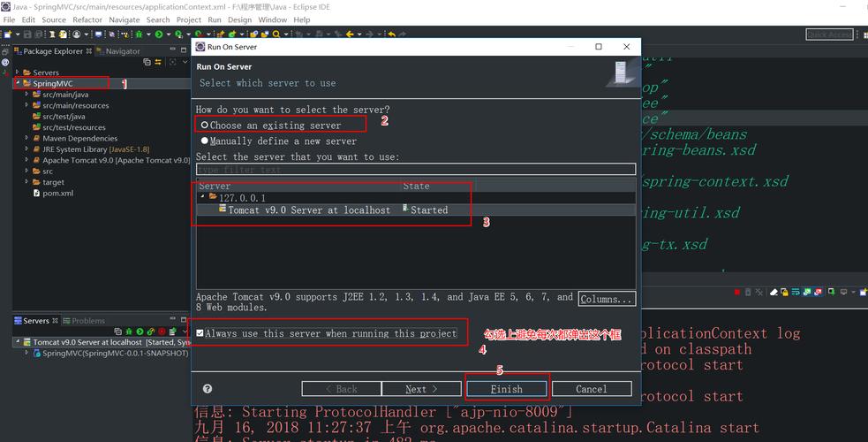Viewport: 868px width, 442px height.
Task: Expand the target folder
Action: click(26, 181)
